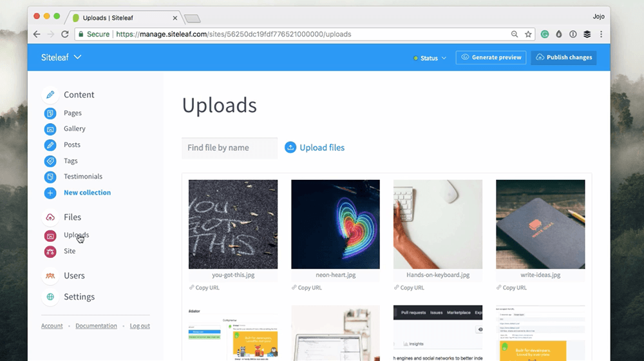Screen dimensions: 644x361
Task: Copy URL of neon-heart.jpg
Action: tap(310, 288)
